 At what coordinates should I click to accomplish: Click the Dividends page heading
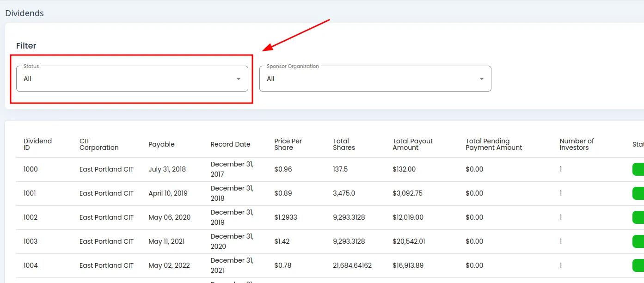point(25,13)
